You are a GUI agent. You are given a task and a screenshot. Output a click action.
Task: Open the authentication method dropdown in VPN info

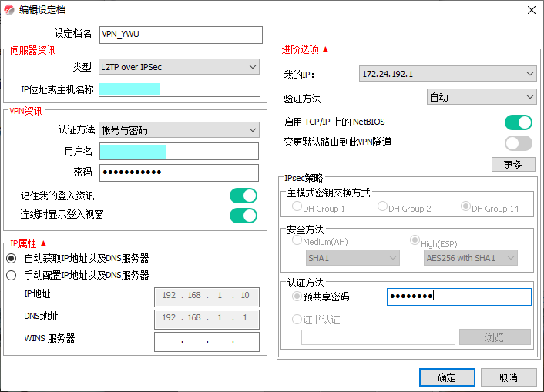179,130
